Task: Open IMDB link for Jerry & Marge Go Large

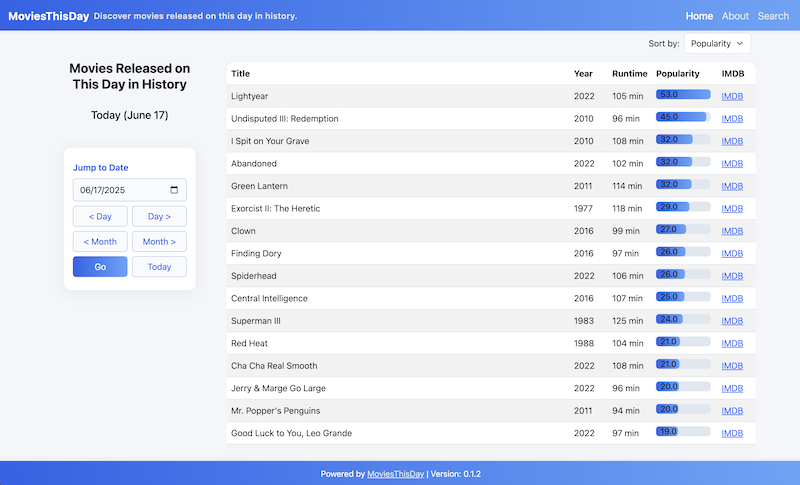Action: pos(732,388)
